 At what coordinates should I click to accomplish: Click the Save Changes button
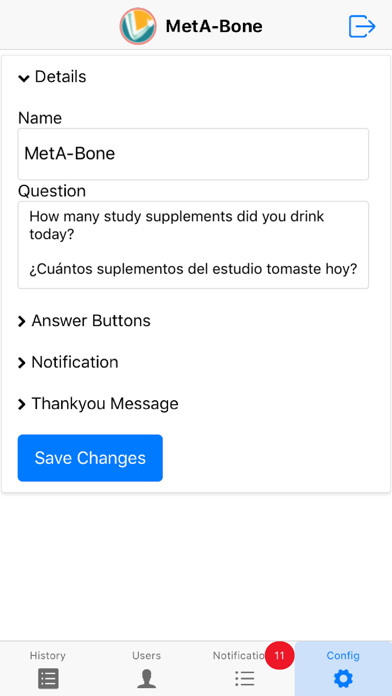coord(90,458)
